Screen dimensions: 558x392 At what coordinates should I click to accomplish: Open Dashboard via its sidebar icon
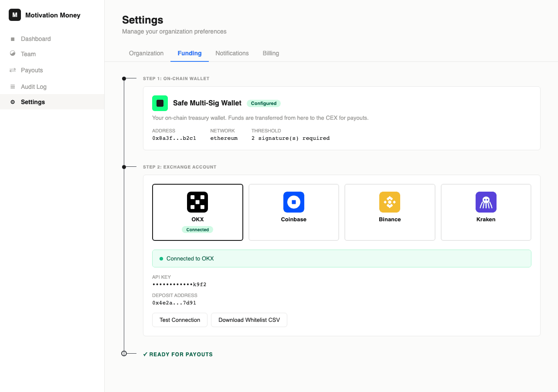click(x=13, y=39)
